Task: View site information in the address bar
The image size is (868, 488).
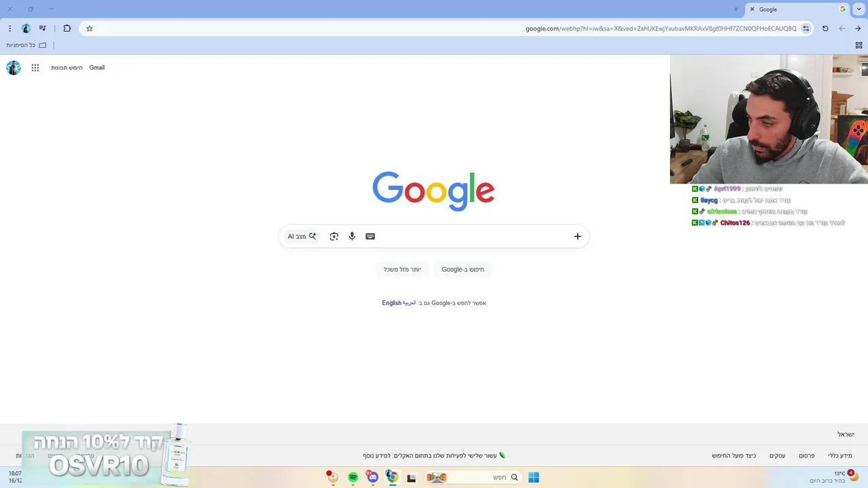Action: coord(806,28)
